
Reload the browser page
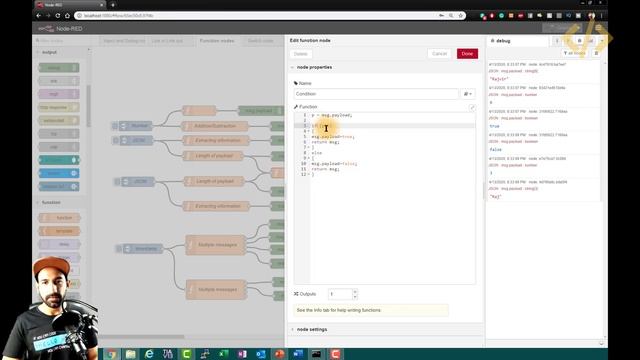[58, 16]
